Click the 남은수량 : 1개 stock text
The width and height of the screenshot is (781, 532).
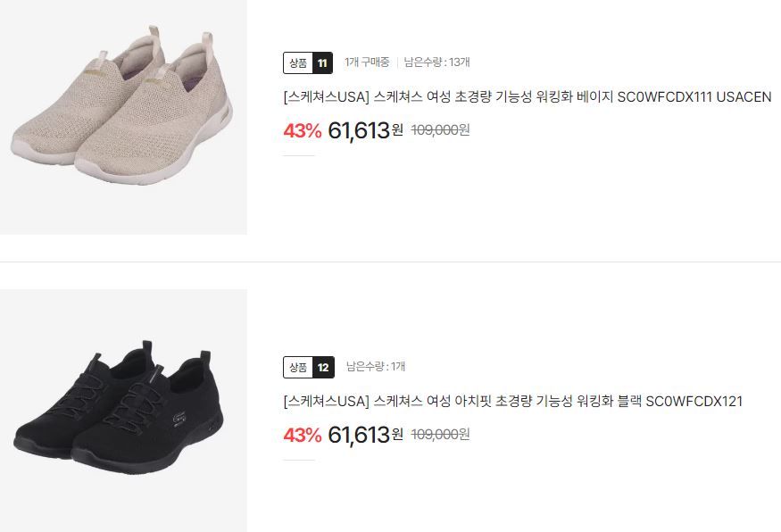click(x=376, y=367)
